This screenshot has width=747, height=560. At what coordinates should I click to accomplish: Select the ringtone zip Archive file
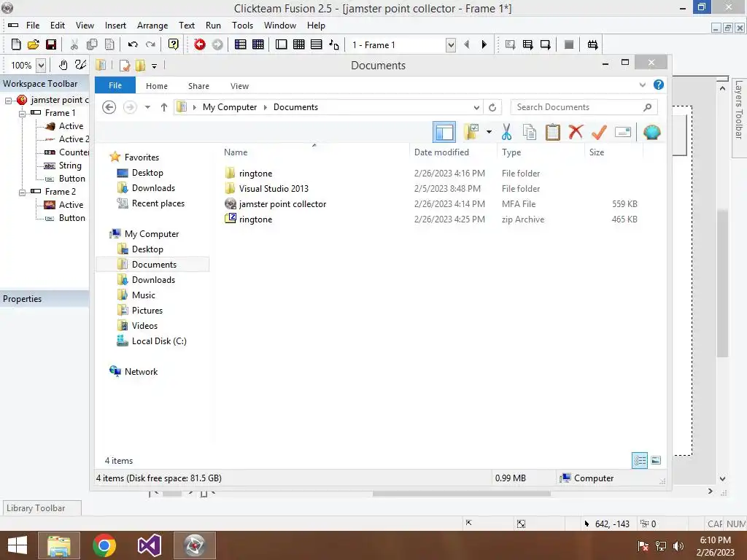click(x=432, y=219)
